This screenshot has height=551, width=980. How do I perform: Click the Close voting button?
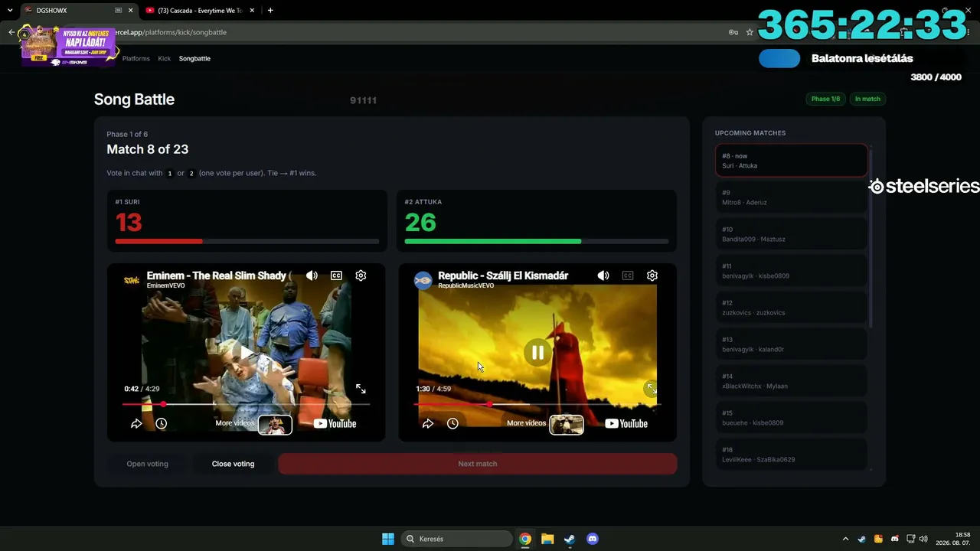coord(233,464)
